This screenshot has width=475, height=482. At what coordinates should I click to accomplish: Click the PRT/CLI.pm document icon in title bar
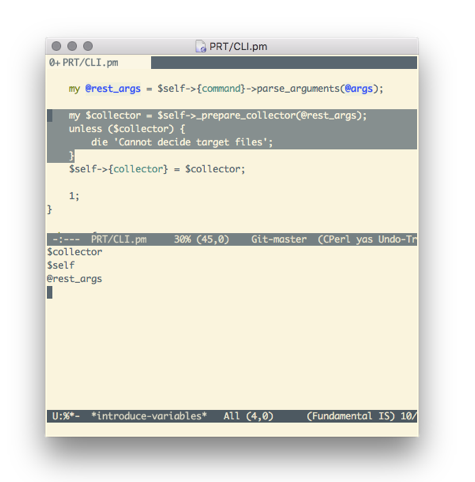point(201,46)
